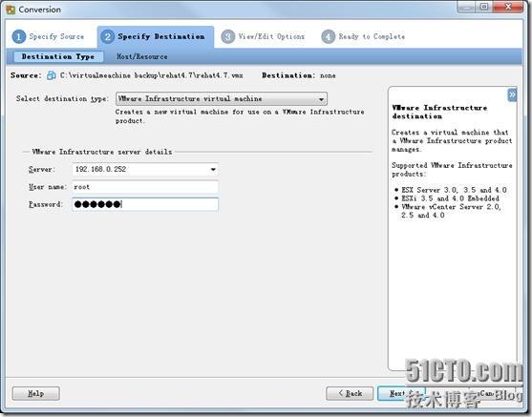This screenshot has height=417, width=532.
Task: Click the Back button
Action: click(350, 393)
